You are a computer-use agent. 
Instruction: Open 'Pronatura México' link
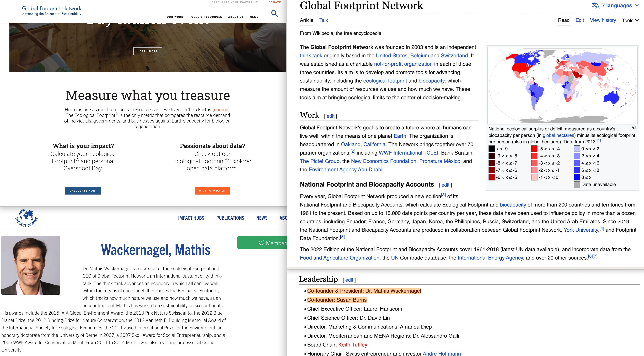[440, 161]
